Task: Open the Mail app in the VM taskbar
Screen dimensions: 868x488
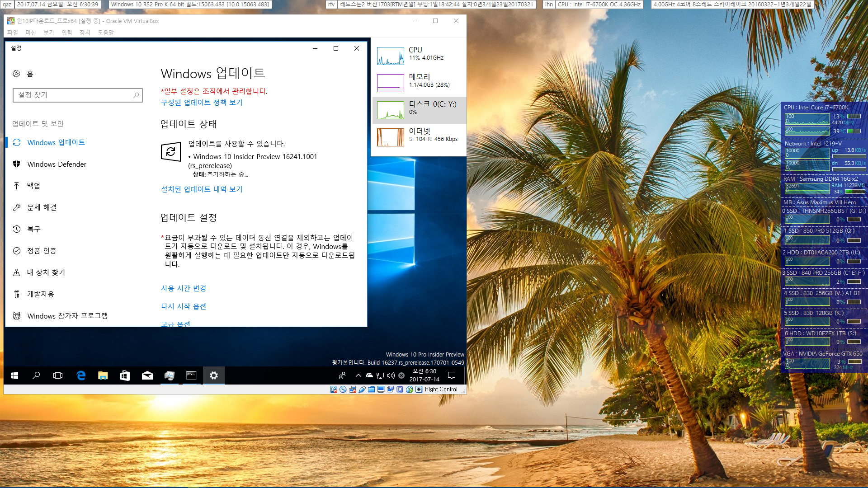Action: coord(147,375)
